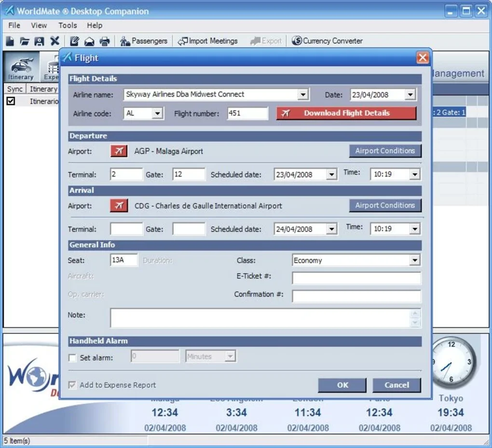Click the Edit pencil toolbar icon
The height and width of the screenshot is (448, 492).
74,41
